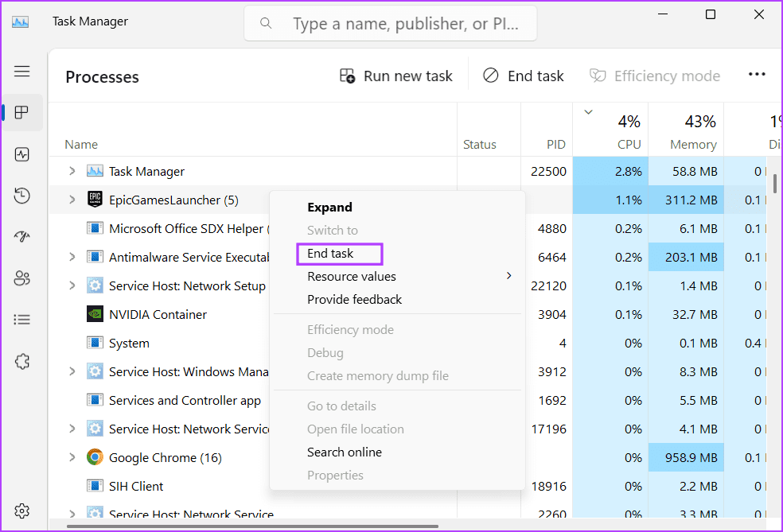Click the NVIDIA Container icon
The image size is (783, 532).
(95, 314)
